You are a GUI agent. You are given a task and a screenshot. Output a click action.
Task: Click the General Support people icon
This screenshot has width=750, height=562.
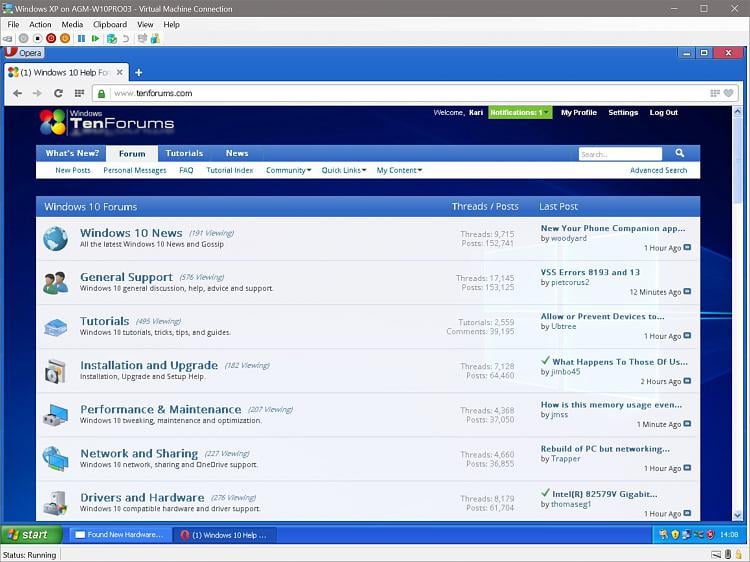point(55,283)
